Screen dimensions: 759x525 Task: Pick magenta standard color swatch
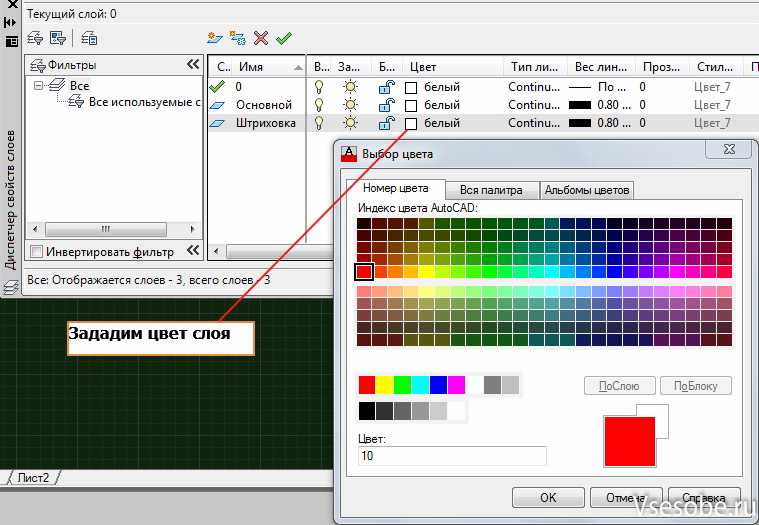[456, 385]
